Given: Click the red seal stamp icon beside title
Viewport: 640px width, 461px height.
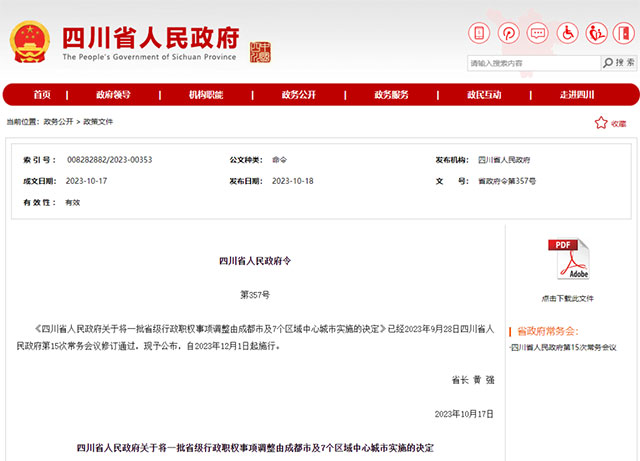Looking at the screenshot, I should tap(260, 52).
